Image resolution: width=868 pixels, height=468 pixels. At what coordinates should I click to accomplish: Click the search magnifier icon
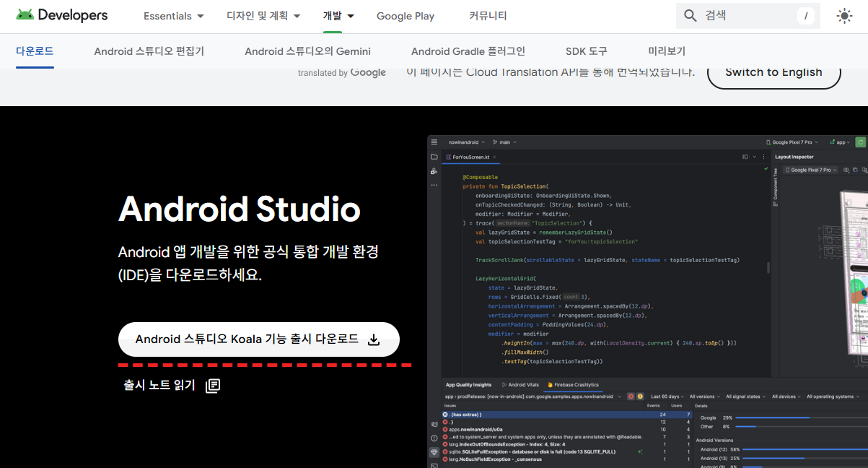691,16
